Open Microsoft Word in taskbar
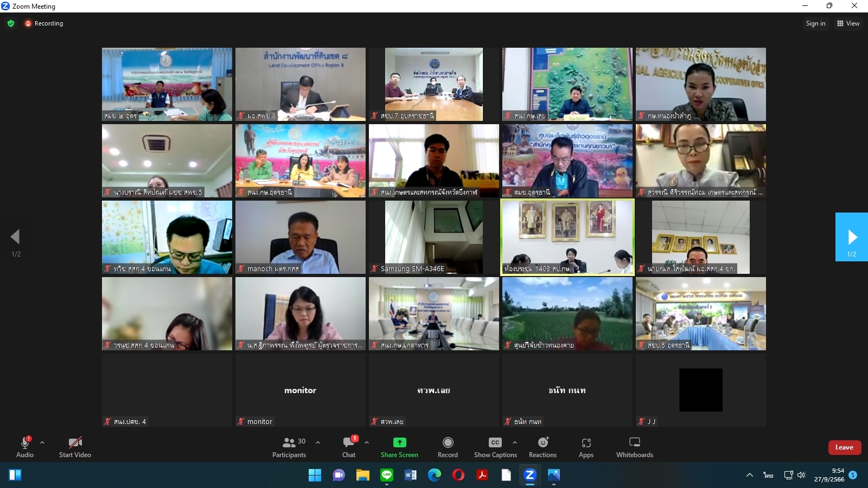The image size is (868, 488). point(411,475)
